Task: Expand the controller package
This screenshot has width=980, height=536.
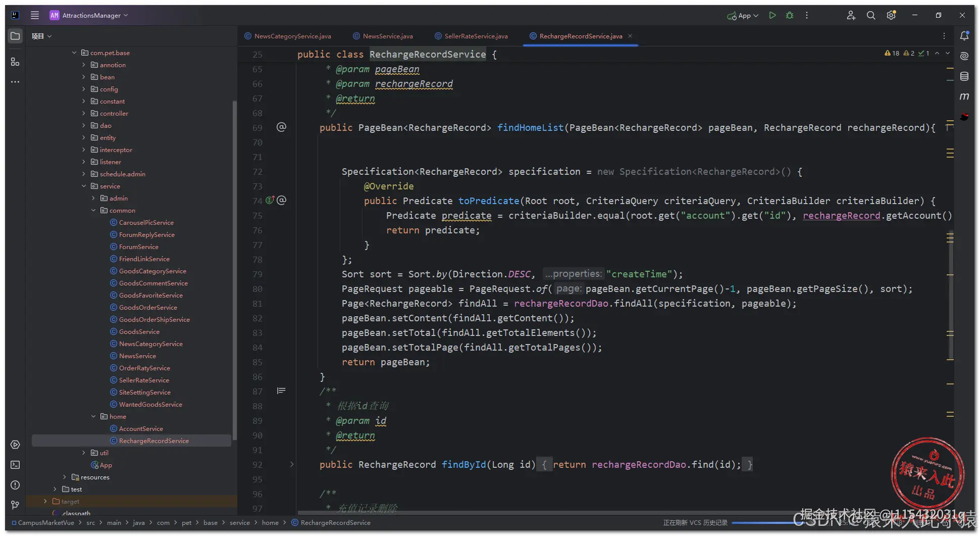Action: (84, 113)
